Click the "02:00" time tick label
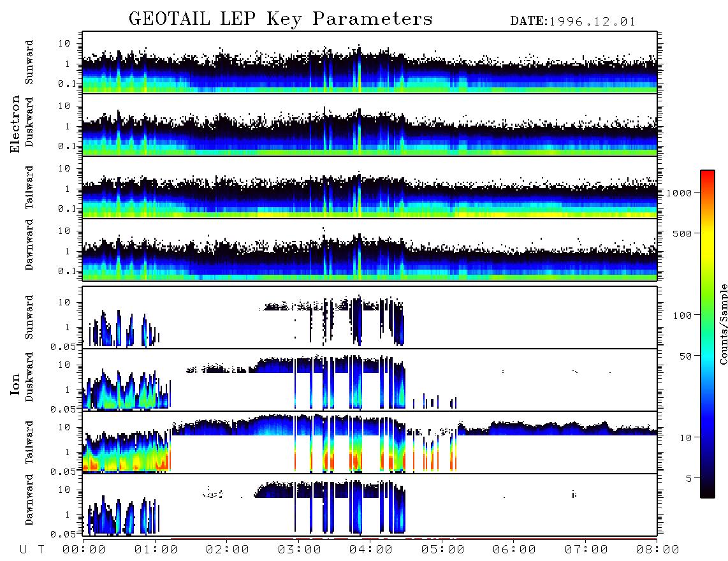The width and height of the screenshot is (728, 561). (228, 550)
